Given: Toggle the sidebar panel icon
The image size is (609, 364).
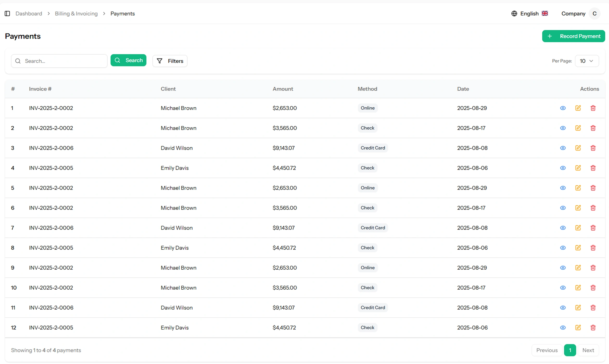Looking at the screenshot, I should 7,14.
